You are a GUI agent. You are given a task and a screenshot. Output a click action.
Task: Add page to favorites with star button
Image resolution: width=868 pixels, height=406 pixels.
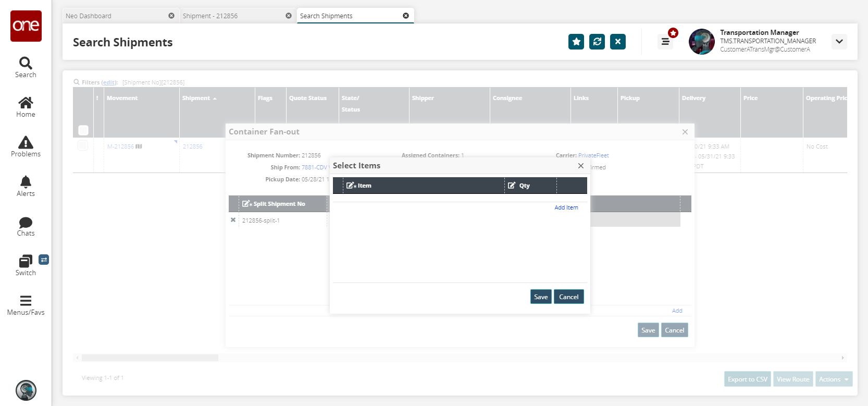point(576,42)
